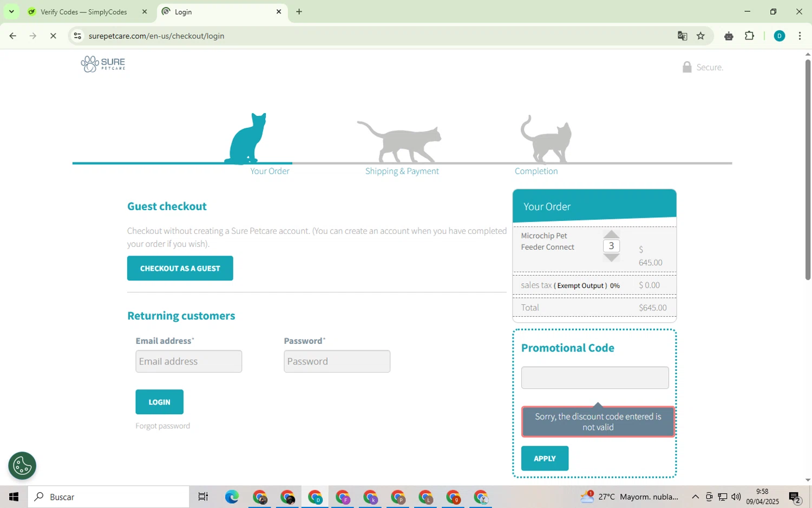The width and height of the screenshot is (812, 508).
Task: Click the quantity field showing 3
Action: tap(611, 246)
